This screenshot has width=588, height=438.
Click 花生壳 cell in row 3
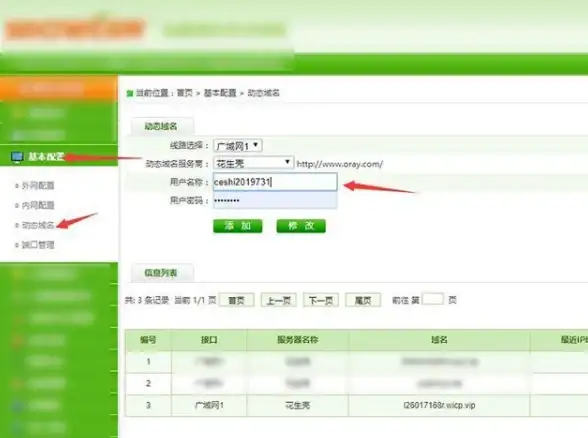[297, 405]
